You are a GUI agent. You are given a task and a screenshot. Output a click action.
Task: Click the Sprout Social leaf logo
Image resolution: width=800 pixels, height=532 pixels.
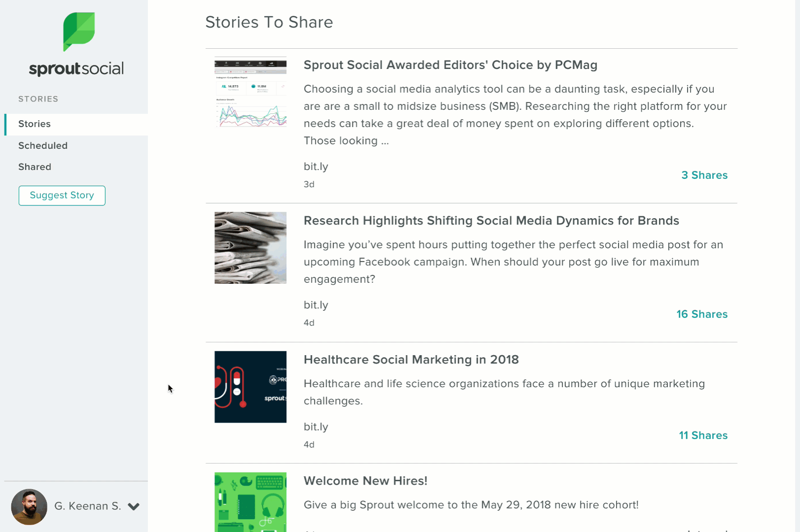click(79, 32)
